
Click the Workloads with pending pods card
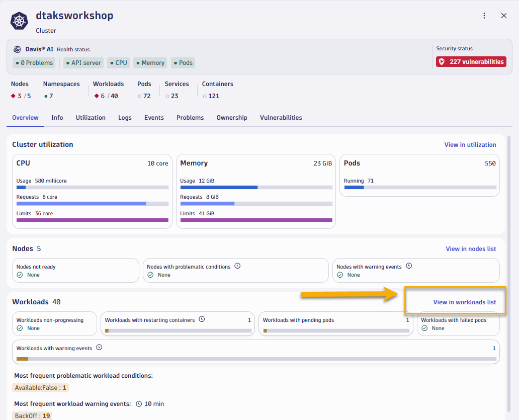[x=335, y=324]
